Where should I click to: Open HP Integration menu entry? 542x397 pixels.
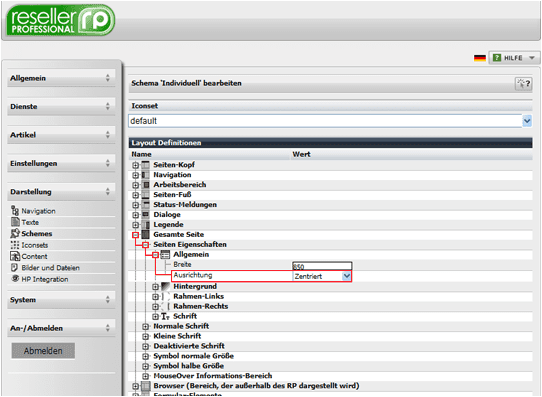click(x=45, y=279)
